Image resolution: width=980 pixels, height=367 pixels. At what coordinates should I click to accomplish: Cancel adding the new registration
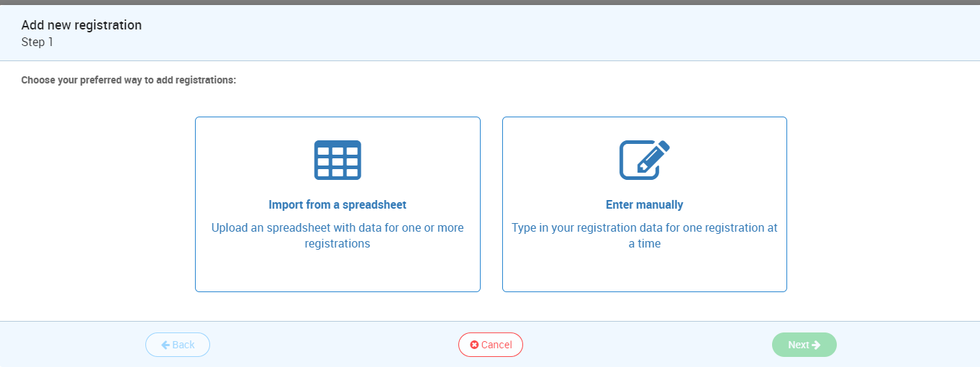tap(491, 345)
